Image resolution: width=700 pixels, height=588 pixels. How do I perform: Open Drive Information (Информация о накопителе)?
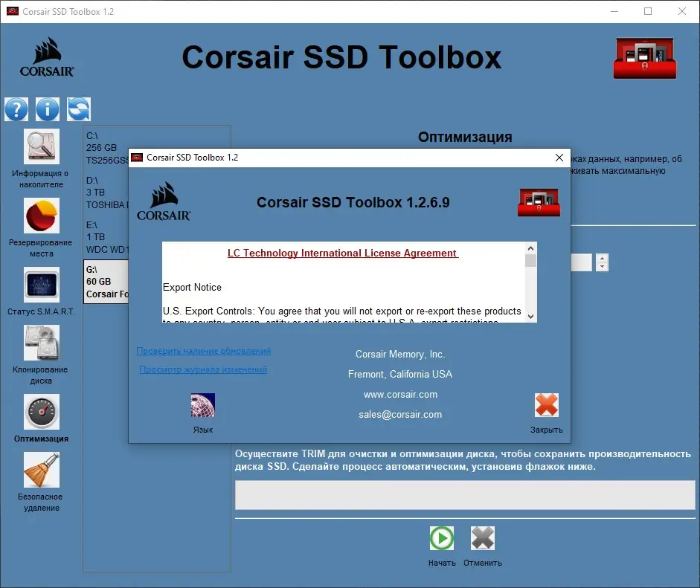pos(41,146)
